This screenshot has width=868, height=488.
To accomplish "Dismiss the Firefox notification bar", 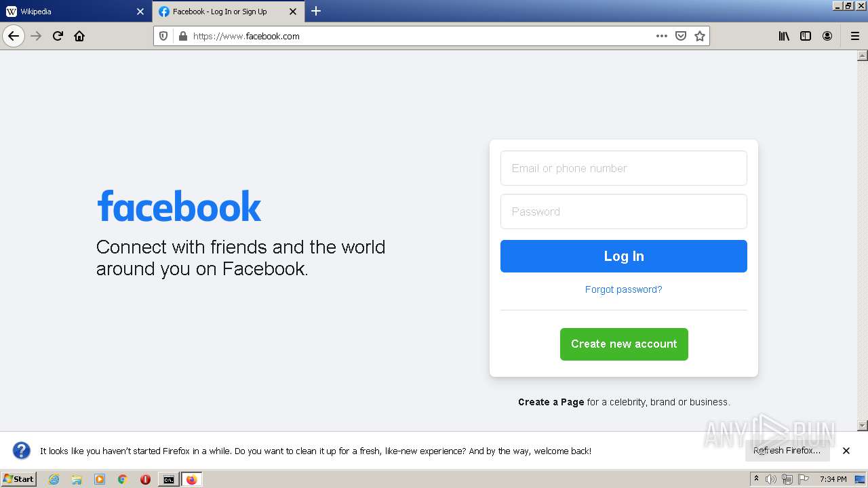I will (846, 451).
